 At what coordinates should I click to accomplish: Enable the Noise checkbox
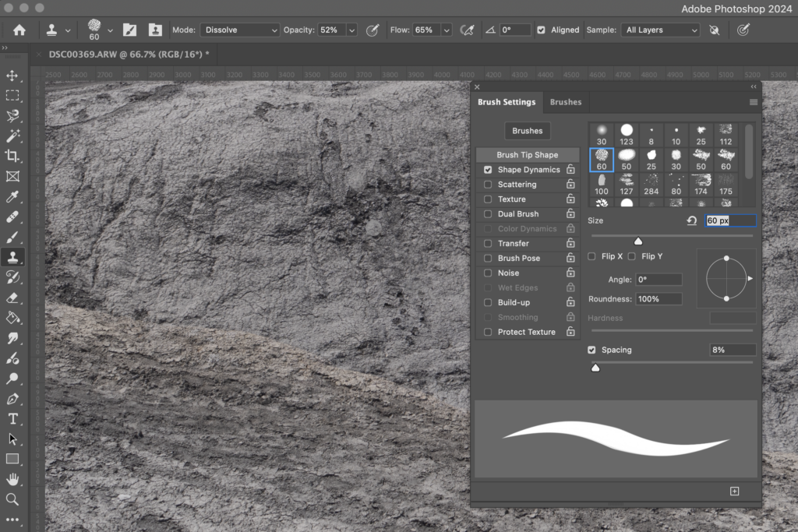[x=488, y=273]
